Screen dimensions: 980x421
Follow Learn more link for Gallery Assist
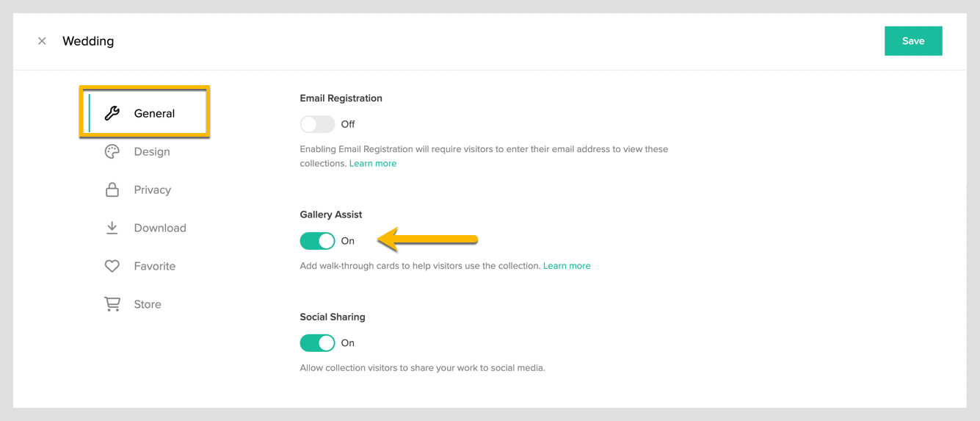point(567,266)
